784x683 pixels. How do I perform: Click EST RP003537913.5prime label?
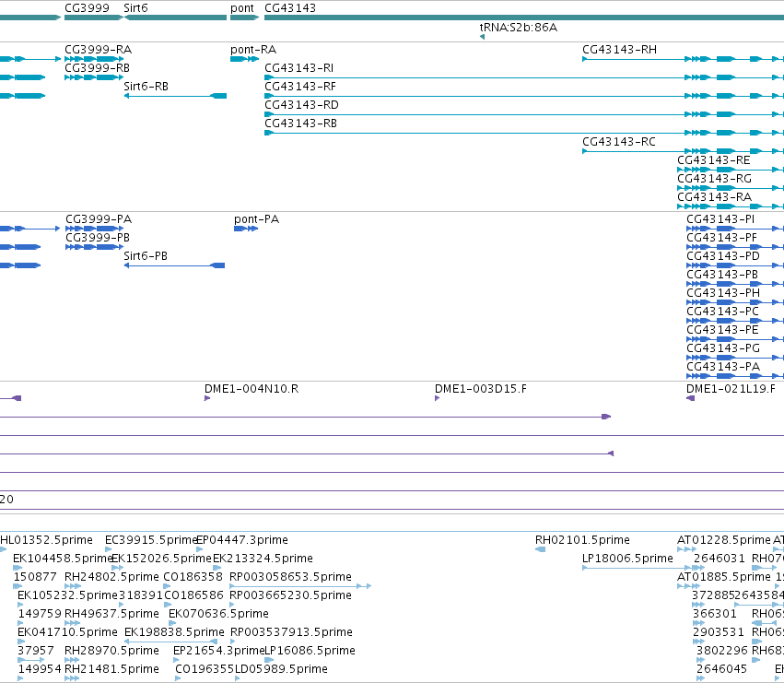[291, 632]
